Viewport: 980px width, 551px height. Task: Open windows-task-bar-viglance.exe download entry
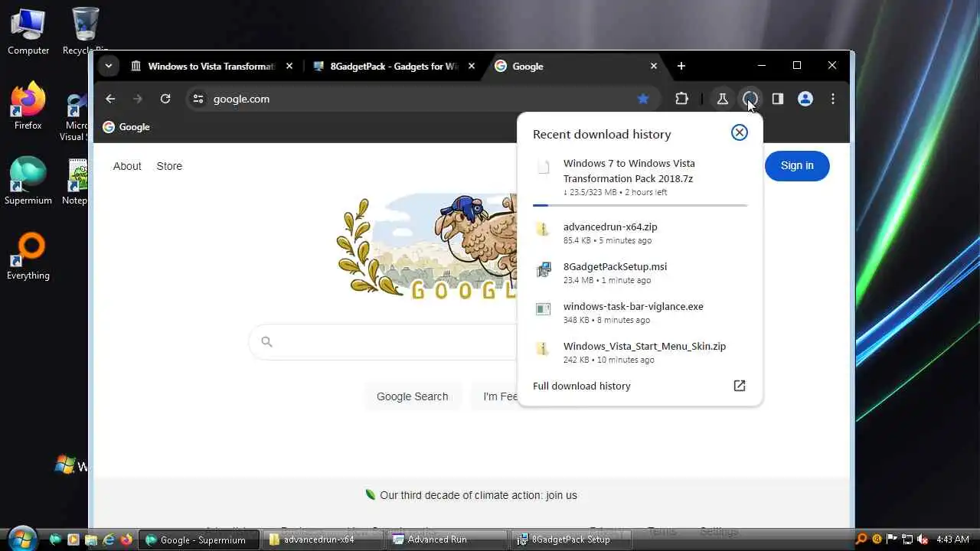[x=640, y=312]
